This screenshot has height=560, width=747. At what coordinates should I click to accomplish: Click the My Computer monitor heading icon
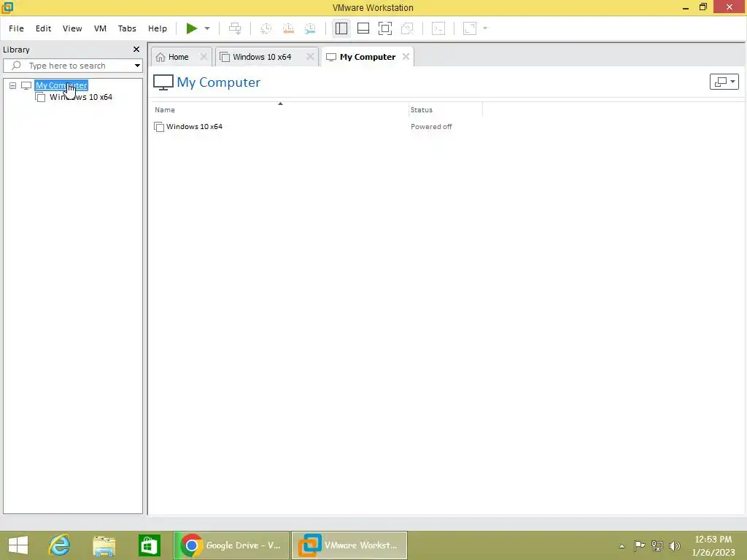point(163,82)
